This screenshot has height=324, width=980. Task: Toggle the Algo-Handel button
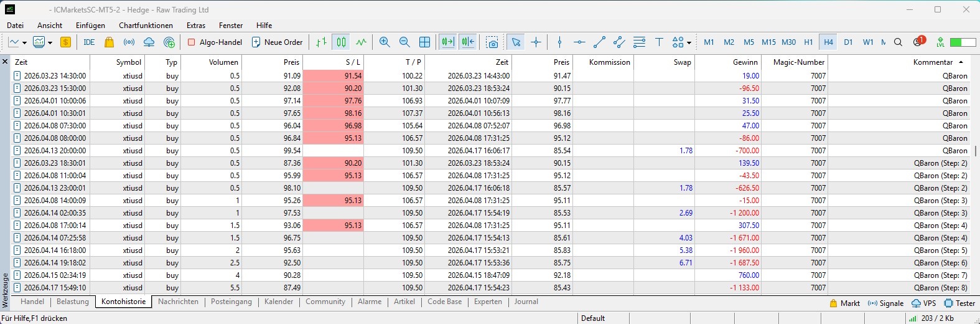(215, 42)
